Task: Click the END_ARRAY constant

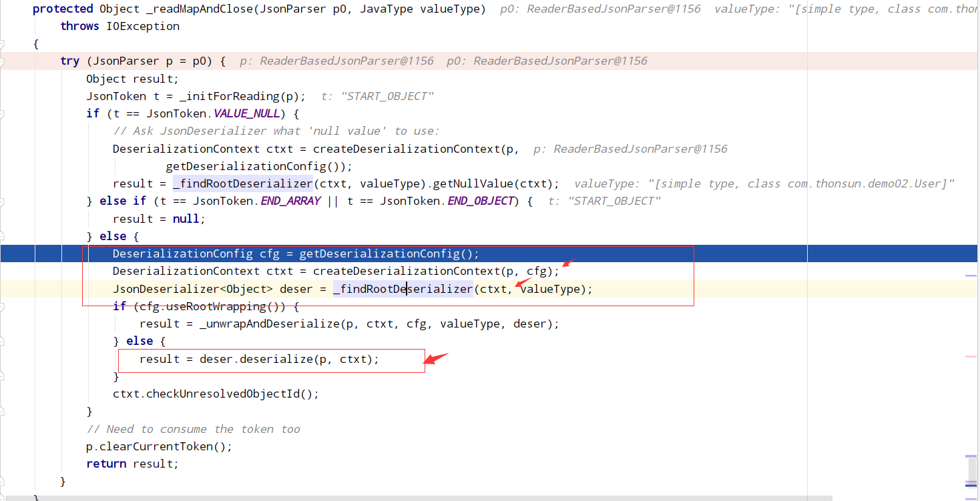Action: (290, 201)
